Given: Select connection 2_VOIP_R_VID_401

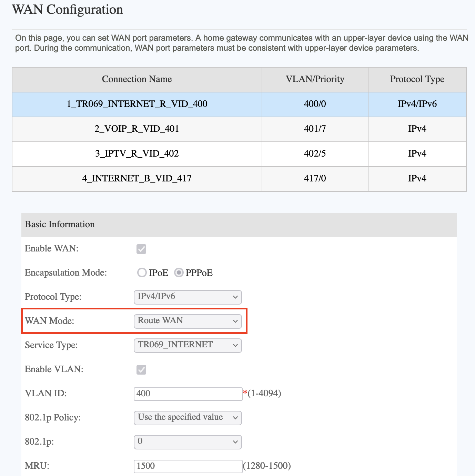Looking at the screenshot, I should (x=137, y=129).
